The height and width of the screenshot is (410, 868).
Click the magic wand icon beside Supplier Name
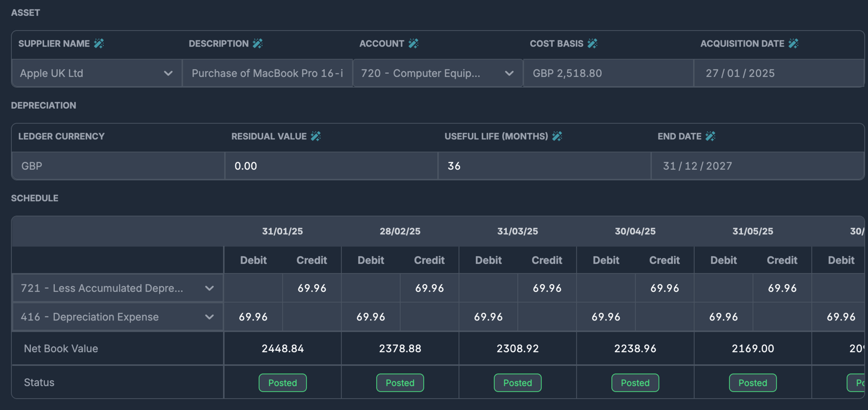pyautogui.click(x=99, y=43)
